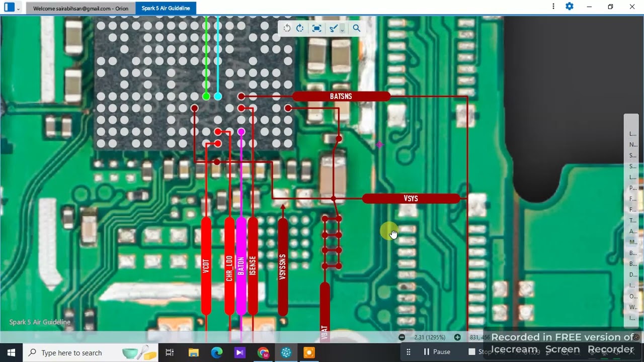The width and height of the screenshot is (644, 362).
Task: Open Visual Studio from taskbar
Action: coord(239,352)
